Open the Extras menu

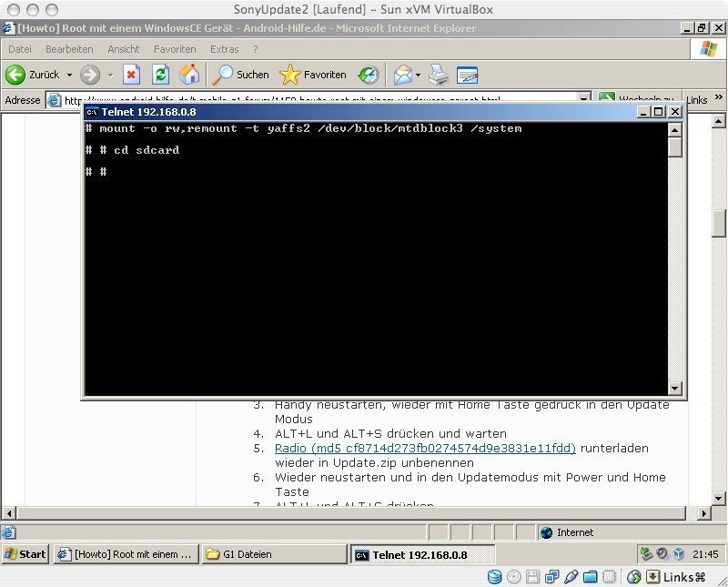pyautogui.click(x=224, y=49)
